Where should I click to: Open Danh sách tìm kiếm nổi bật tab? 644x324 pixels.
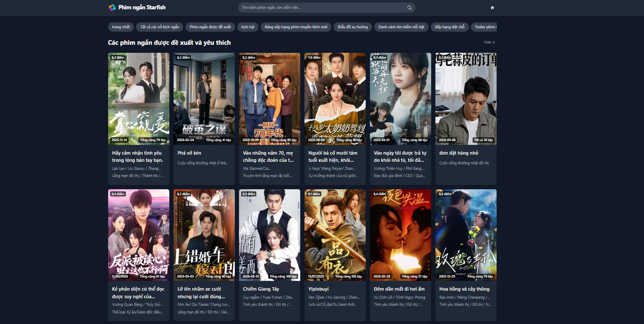point(401,27)
